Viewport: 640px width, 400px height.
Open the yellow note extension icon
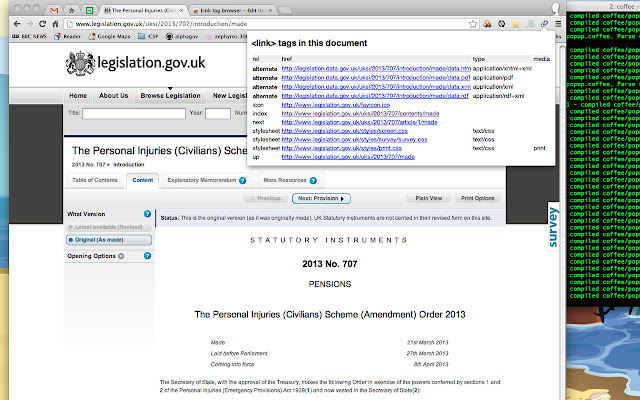516,24
